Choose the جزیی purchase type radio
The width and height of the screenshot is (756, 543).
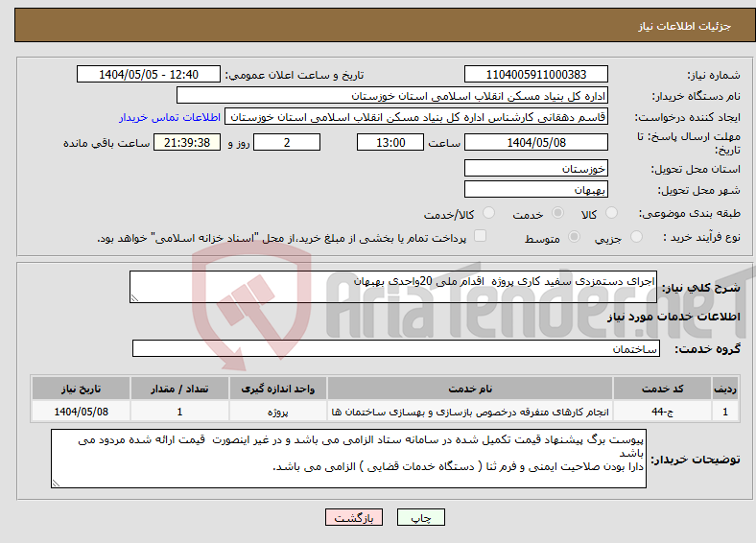click(636, 237)
